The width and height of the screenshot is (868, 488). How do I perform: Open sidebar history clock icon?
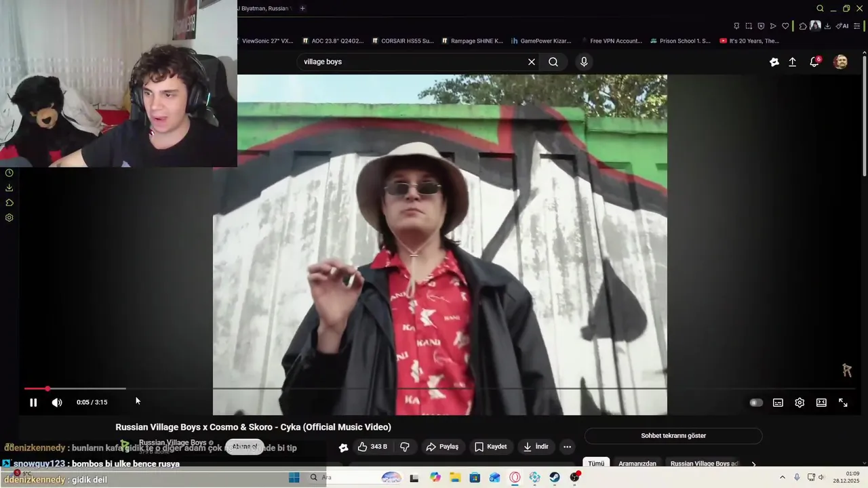(x=9, y=173)
